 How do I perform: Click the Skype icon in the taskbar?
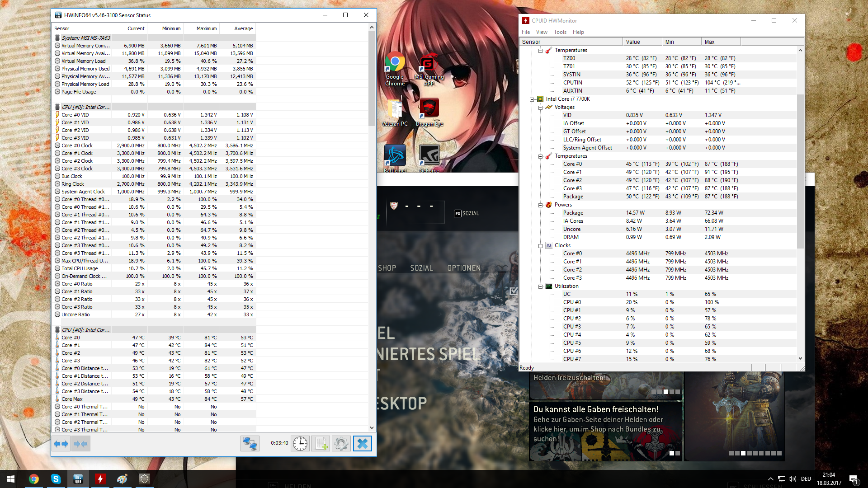(x=56, y=479)
